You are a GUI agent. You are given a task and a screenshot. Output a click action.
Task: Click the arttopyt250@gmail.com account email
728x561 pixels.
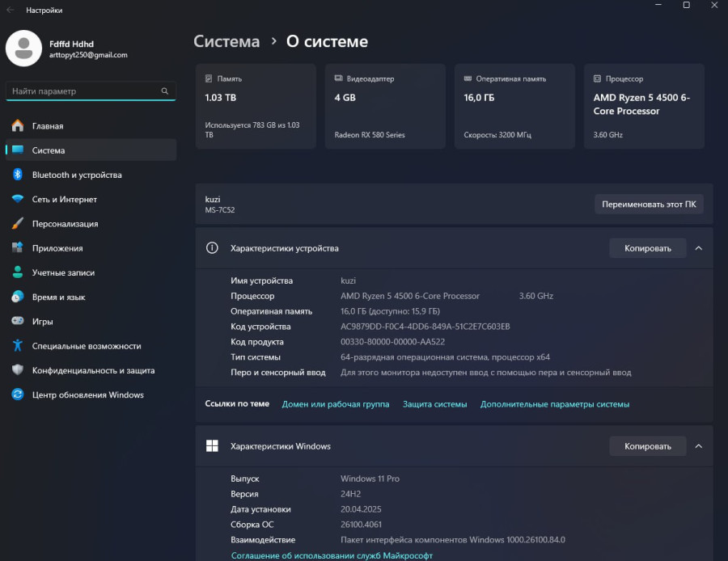coord(88,55)
